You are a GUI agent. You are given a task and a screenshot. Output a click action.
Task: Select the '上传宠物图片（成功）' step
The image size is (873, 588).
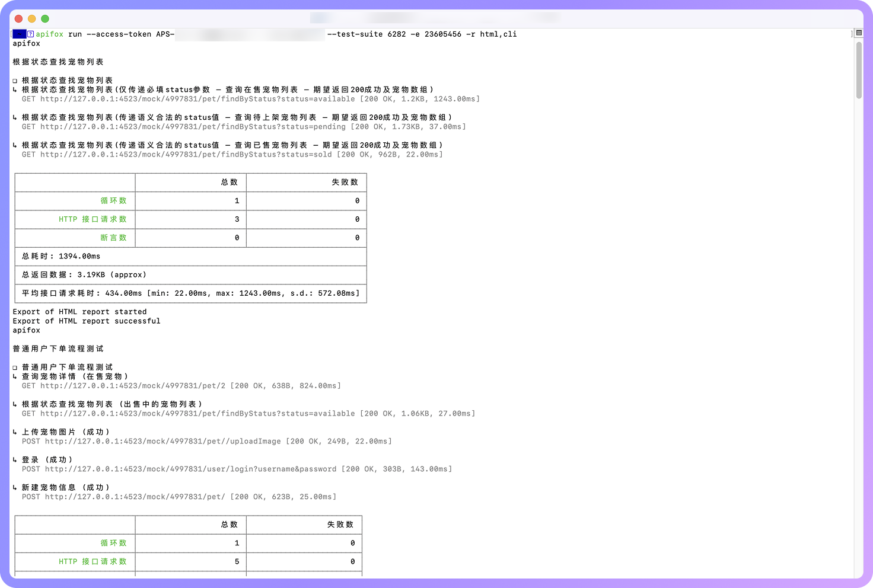coord(61,432)
